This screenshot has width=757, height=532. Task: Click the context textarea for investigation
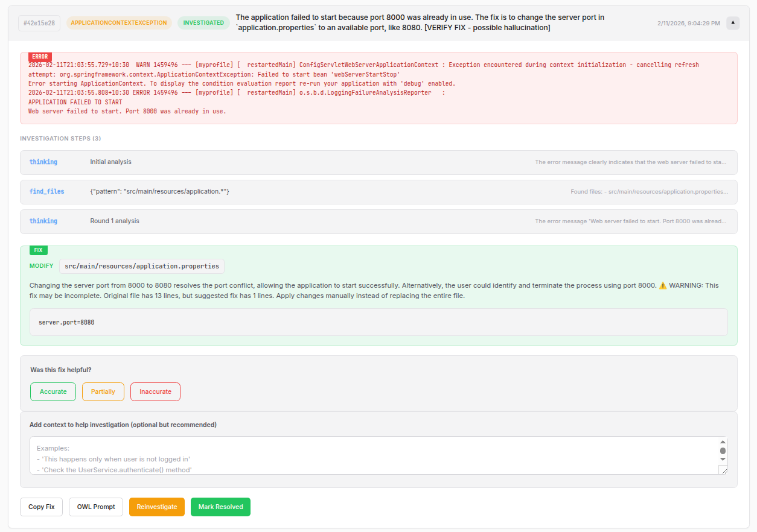374,455
